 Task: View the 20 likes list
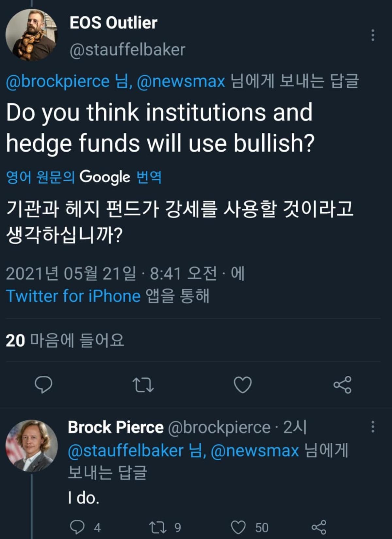[x=65, y=340]
